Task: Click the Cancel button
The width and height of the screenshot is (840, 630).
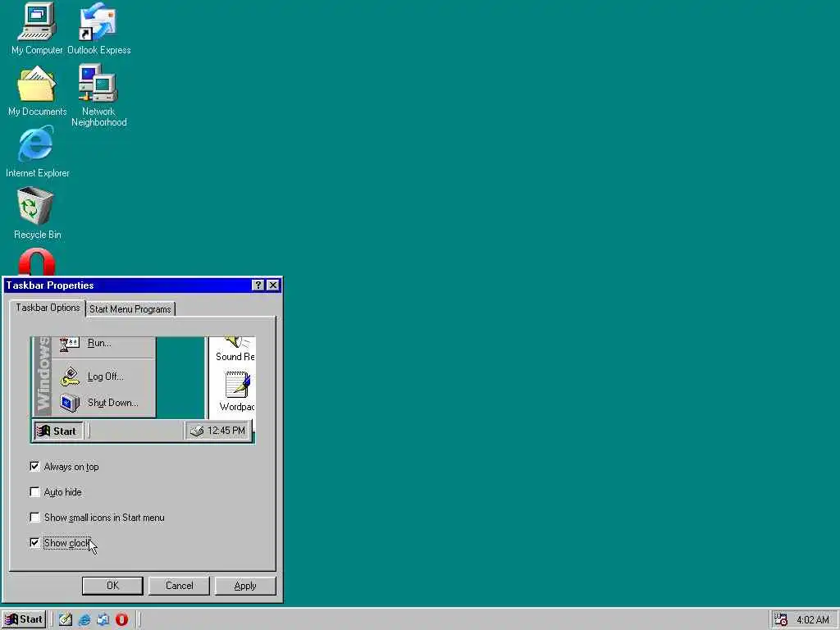Action: pyautogui.click(x=179, y=586)
